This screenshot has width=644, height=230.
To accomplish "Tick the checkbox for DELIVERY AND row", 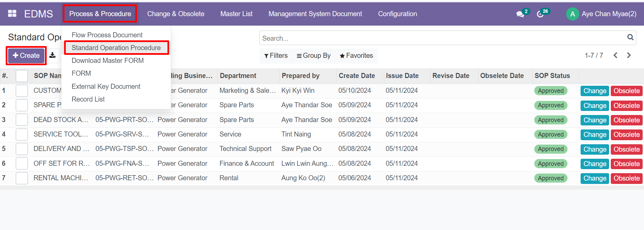I will click(x=22, y=149).
